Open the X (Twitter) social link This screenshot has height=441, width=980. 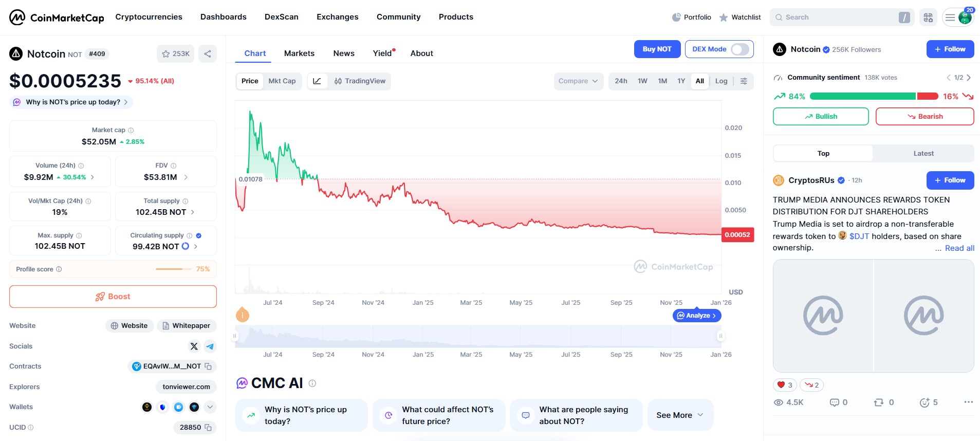[194, 346]
